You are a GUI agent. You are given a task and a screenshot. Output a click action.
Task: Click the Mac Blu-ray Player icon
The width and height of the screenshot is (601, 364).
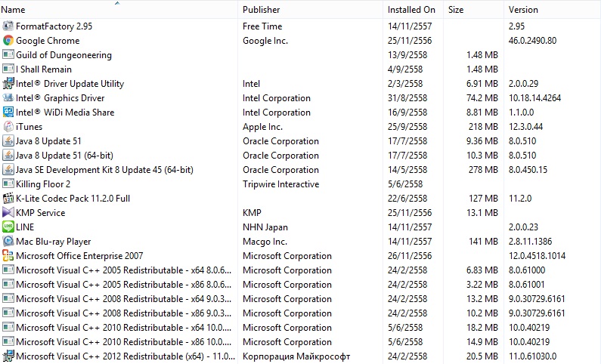coord(8,242)
